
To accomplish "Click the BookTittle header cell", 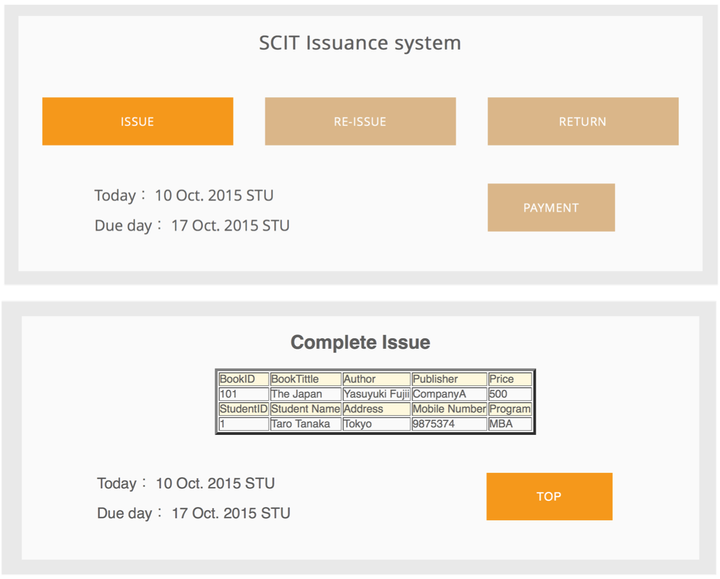I will 305,379.
